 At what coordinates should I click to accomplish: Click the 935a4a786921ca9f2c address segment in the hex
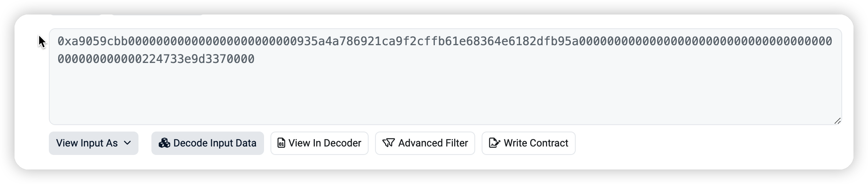[x=360, y=41]
